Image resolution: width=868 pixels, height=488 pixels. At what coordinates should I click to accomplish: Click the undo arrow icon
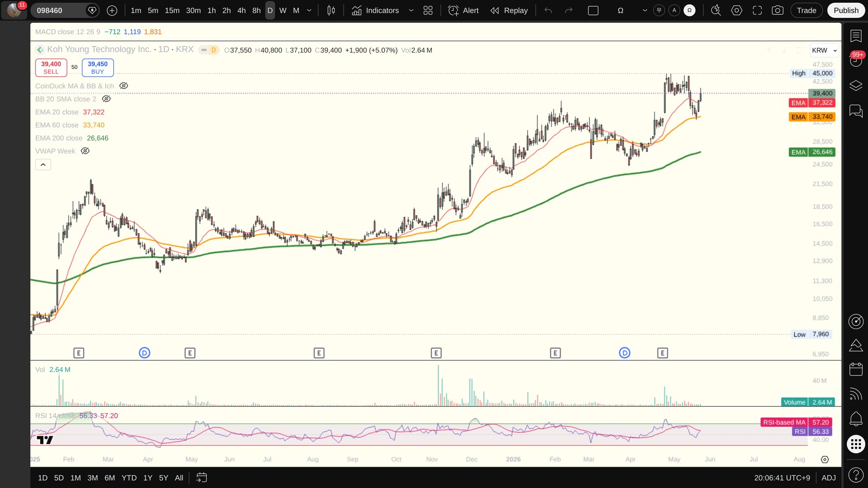(x=548, y=10)
